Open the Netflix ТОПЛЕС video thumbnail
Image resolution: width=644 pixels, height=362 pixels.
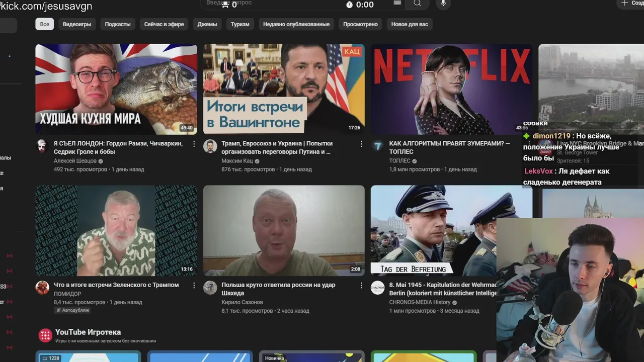click(x=451, y=89)
